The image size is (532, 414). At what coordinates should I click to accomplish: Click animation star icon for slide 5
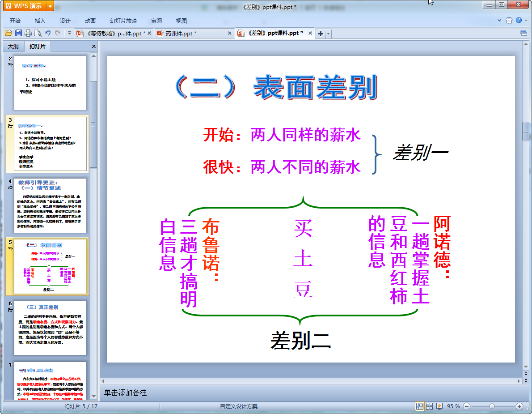[x=10, y=248]
